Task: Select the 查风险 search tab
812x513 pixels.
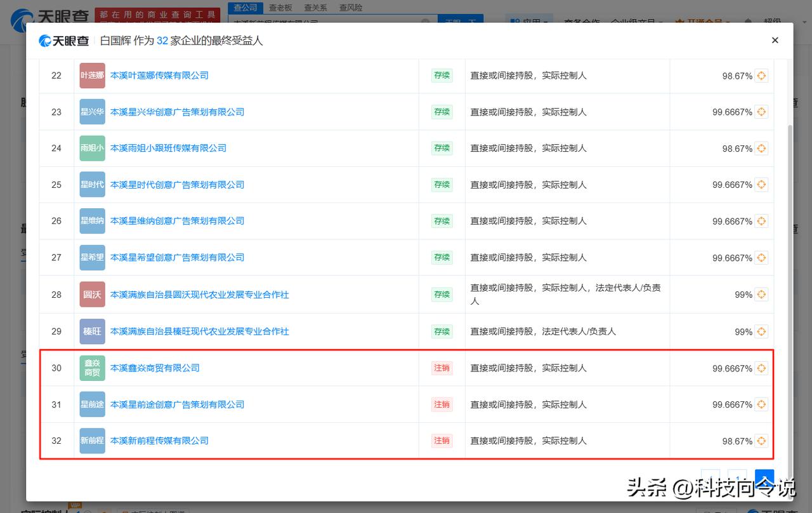Action: tap(351, 8)
